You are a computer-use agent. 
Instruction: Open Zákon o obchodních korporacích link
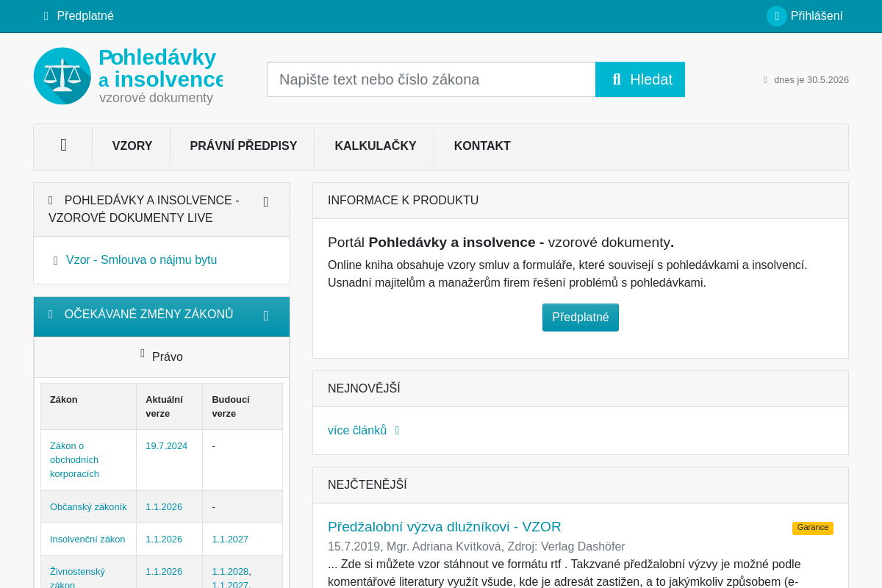74,460
